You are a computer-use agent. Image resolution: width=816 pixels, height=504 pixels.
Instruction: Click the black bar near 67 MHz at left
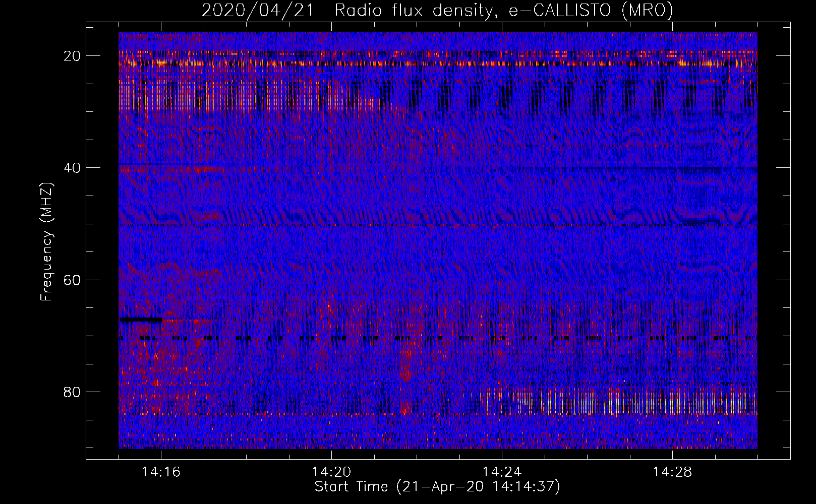pos(141,320)
